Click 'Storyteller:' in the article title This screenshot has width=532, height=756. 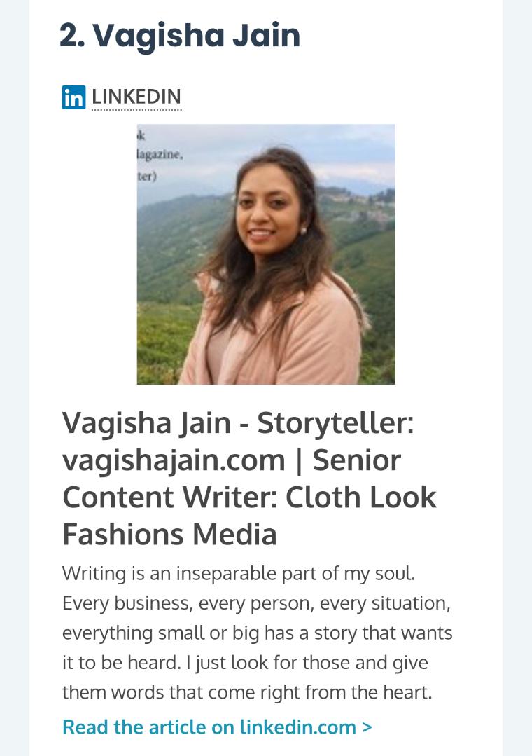pos(335,422)
